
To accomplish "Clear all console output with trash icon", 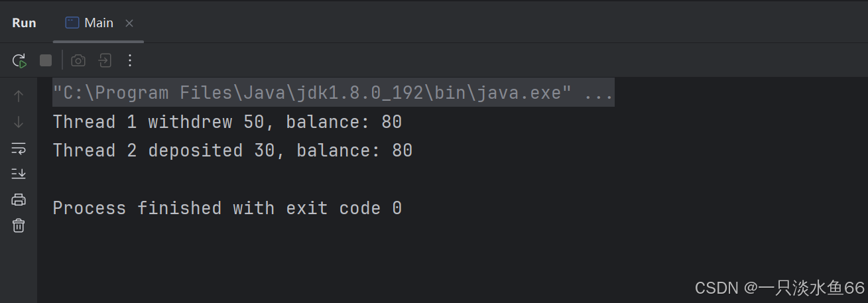I will (19, 225).
